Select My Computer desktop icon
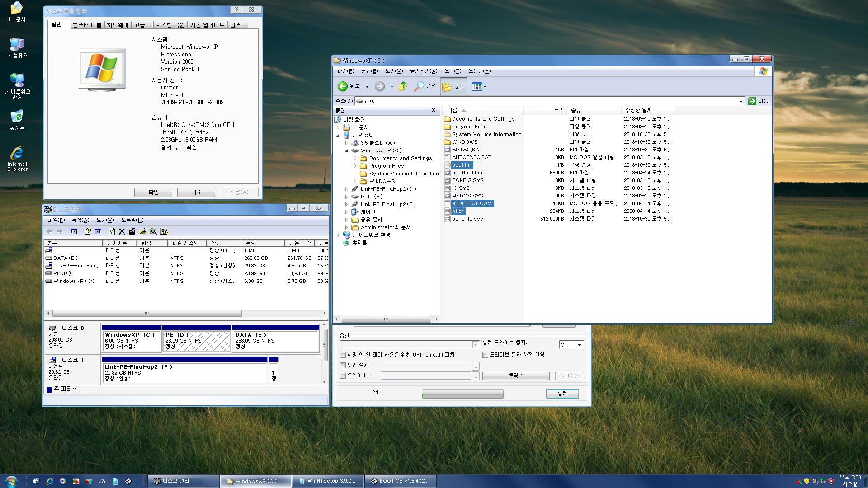The image size is (868, 488). tap(17, 48)
